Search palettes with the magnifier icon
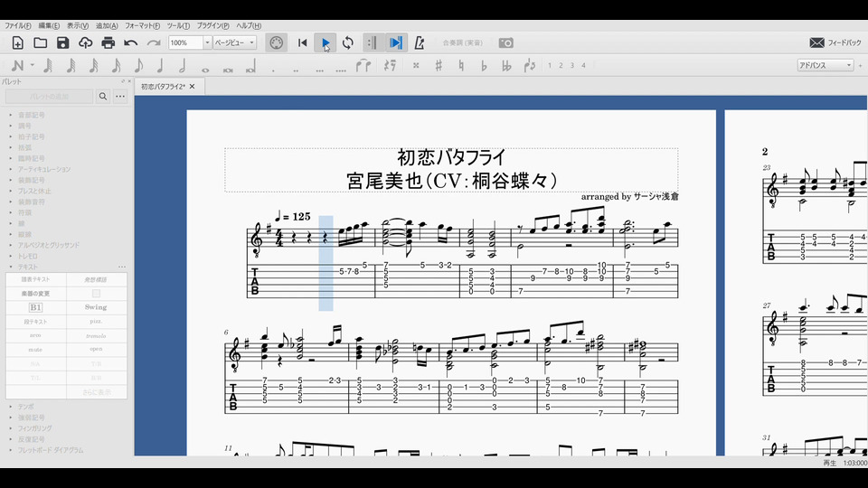Screen dimensions: 868x488 [x=103, y=97]
